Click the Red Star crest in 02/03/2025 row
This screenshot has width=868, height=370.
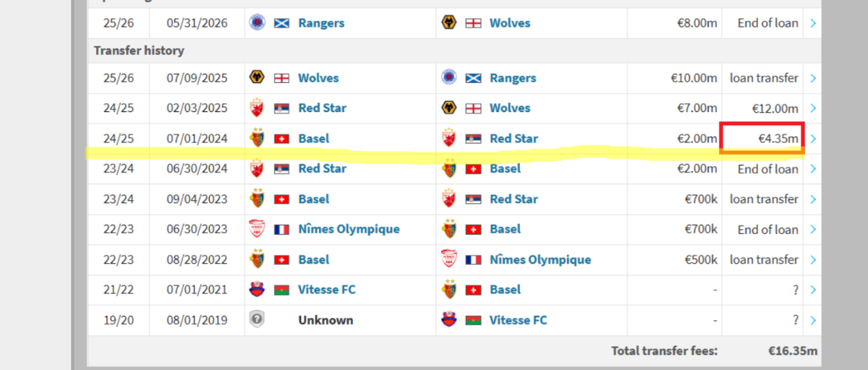pyautogui.click(x=256, y=108)
